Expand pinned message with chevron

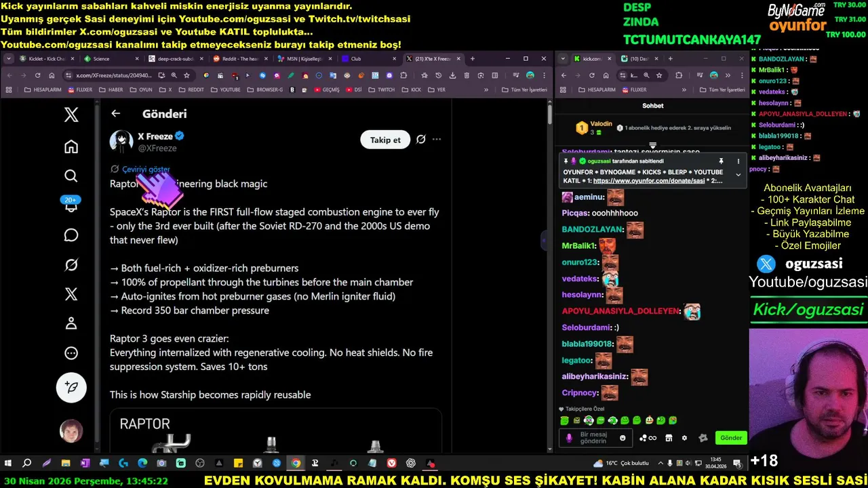tap(738, 175)
